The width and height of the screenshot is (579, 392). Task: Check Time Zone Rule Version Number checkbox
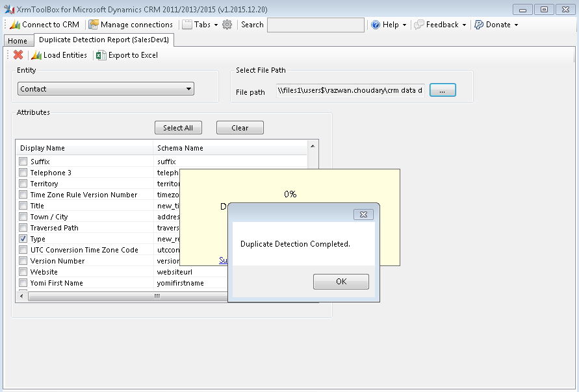click(23, 194)
